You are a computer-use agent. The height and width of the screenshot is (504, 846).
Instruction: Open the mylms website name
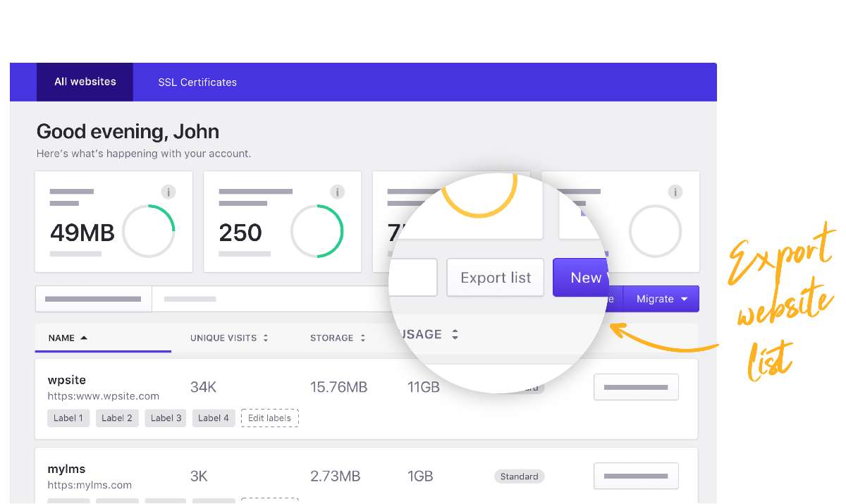(66, 469)
